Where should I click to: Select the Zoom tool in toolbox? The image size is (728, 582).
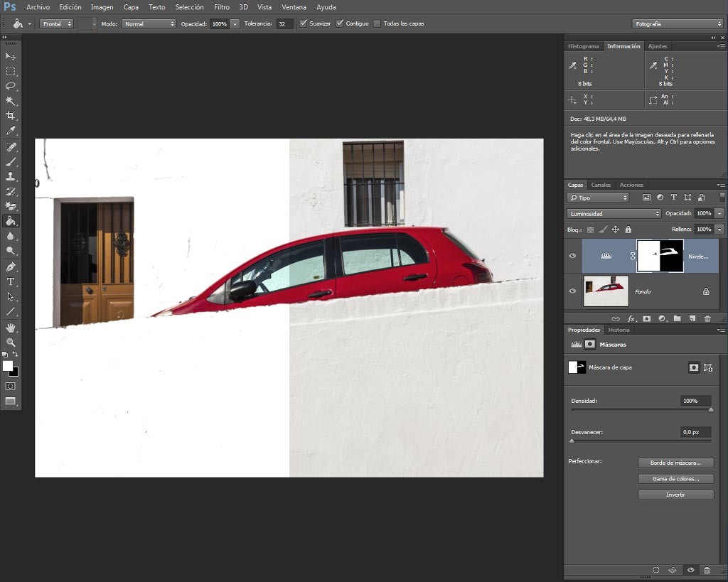pyautogui.click(x=10, y=343)
